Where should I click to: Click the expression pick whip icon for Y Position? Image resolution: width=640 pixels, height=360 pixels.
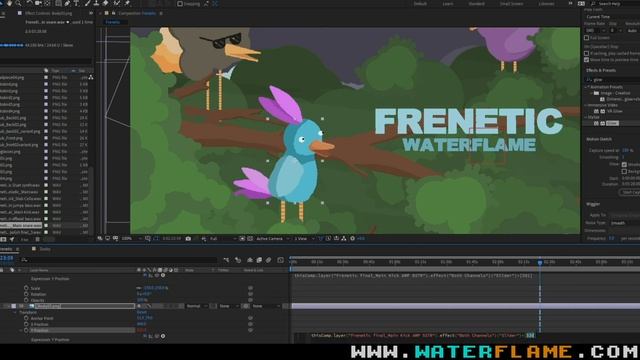point(157,336)
